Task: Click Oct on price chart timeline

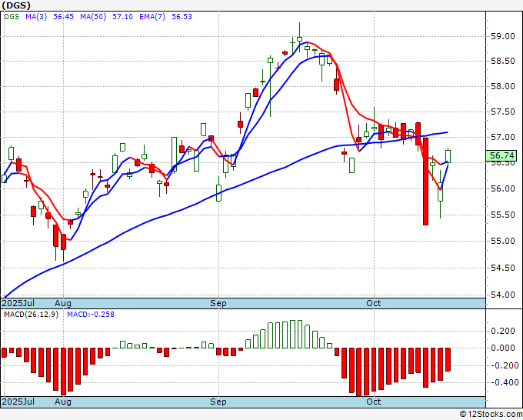Action: tap(374, 303)
